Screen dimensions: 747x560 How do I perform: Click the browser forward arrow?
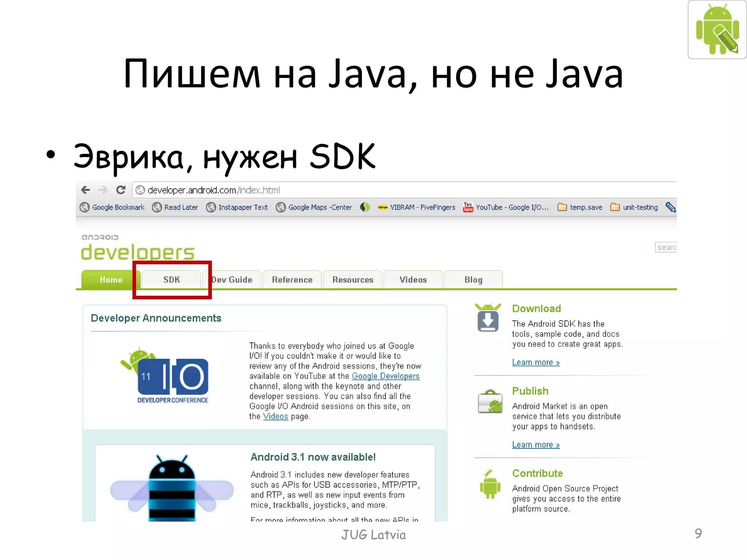click(x=103, y=190)
